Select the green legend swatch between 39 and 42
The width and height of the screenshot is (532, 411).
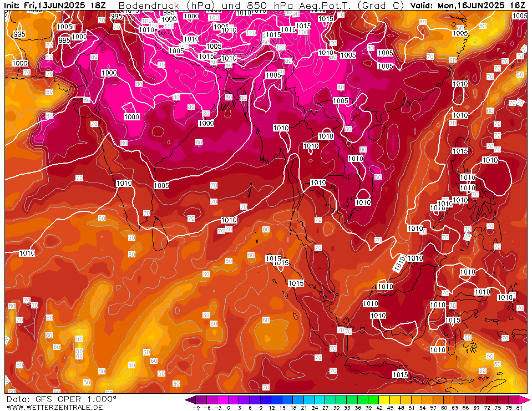373,400
